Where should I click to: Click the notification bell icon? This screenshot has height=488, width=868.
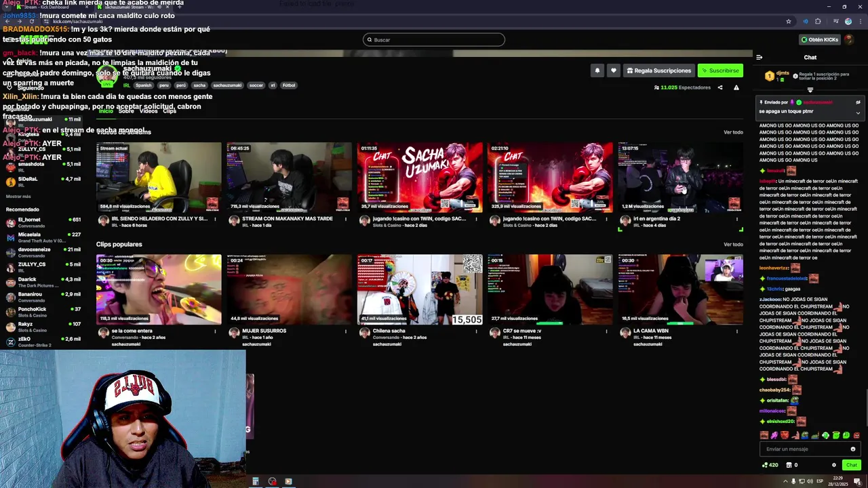pos(597,70)
